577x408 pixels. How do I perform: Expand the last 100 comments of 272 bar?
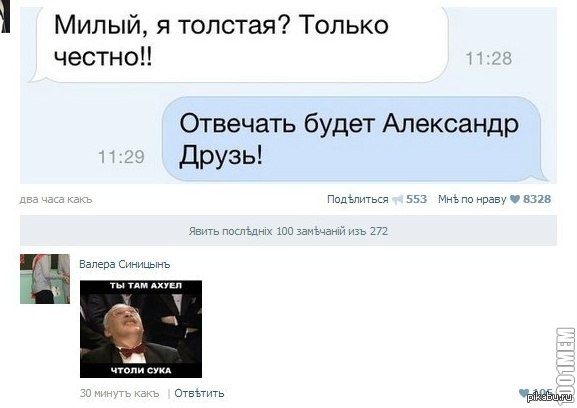click(288, 231)
